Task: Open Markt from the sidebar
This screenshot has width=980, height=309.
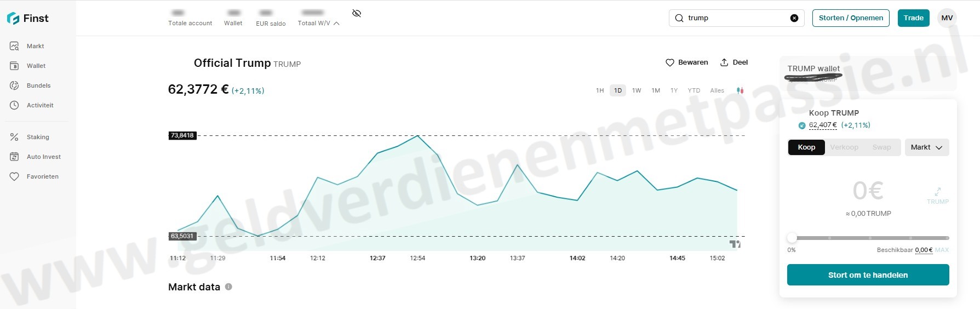Action: click(x=35, y=46)
